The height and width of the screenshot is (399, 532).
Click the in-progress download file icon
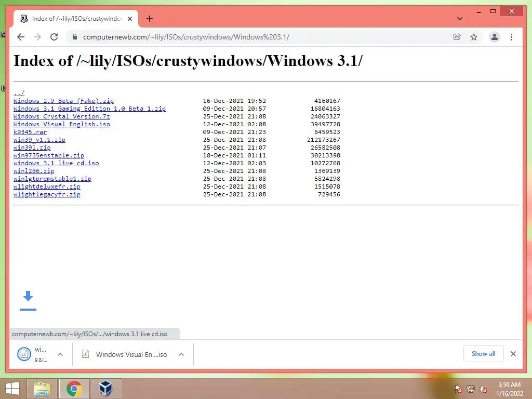pyautogui.click(x=24, y=354)
